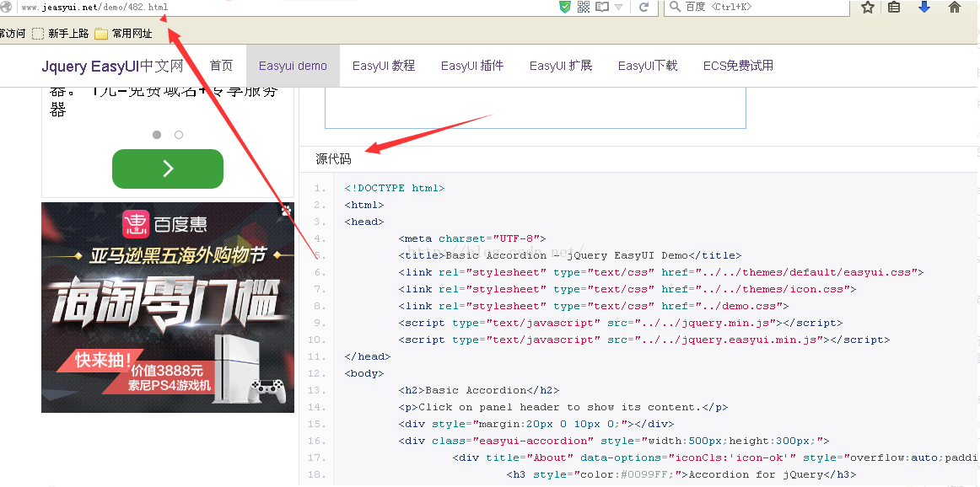Click </head> closing tag line

click(368, 356)
